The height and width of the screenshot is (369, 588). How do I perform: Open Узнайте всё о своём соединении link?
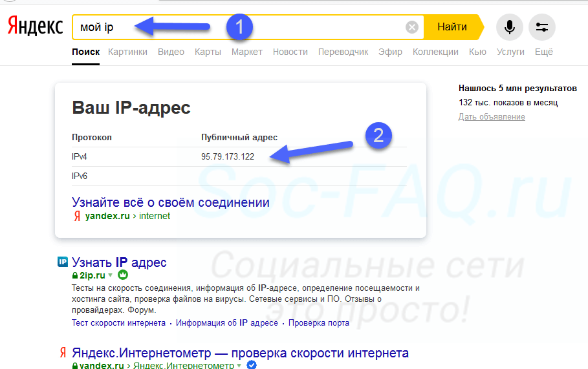pos(171,202)
